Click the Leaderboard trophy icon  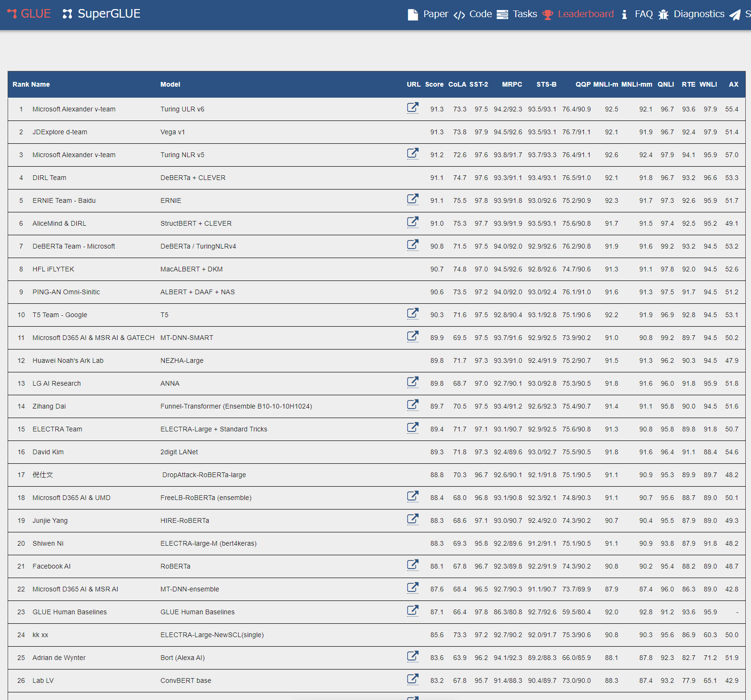tap(548, 15)
